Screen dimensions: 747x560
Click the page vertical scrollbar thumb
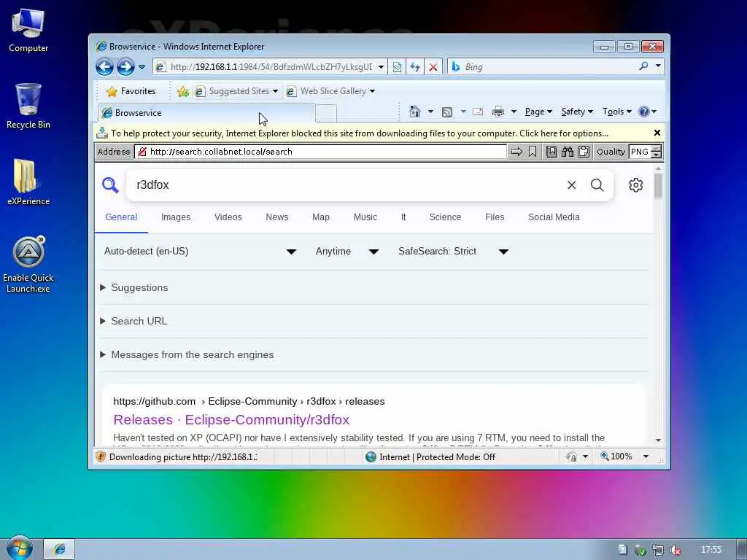click(x=658, y=186)
